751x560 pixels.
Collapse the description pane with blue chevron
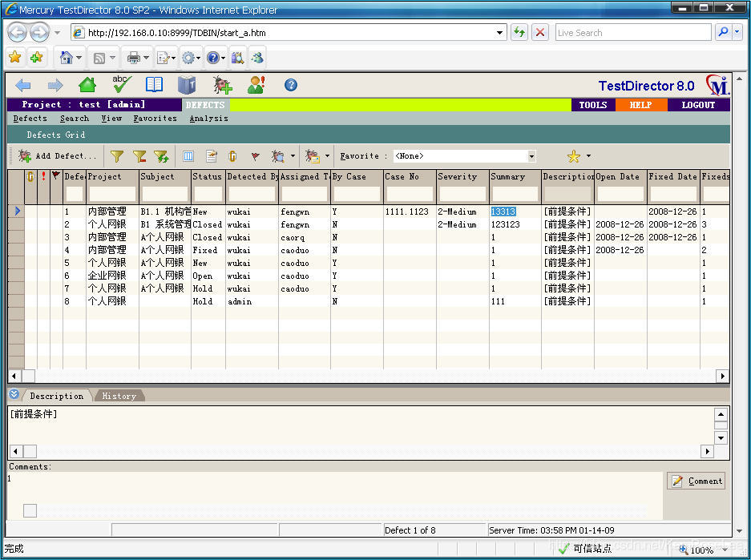point(14,394)
